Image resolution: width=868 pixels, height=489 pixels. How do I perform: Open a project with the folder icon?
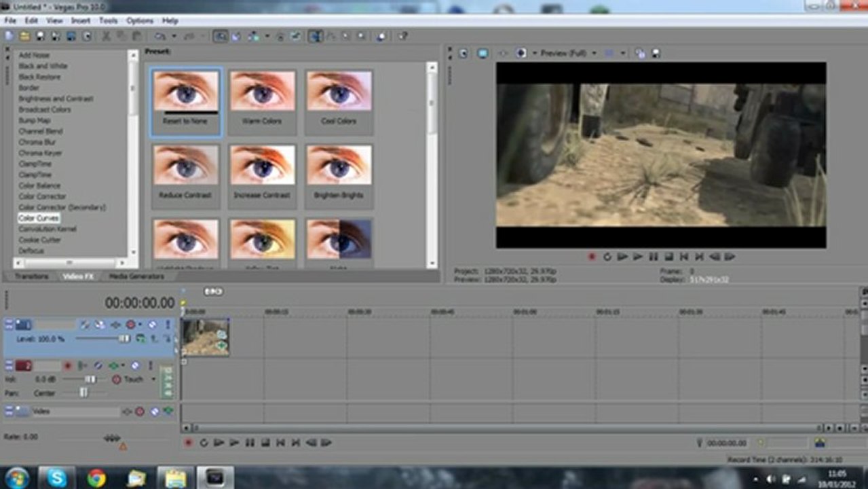[x=24, y=36]
